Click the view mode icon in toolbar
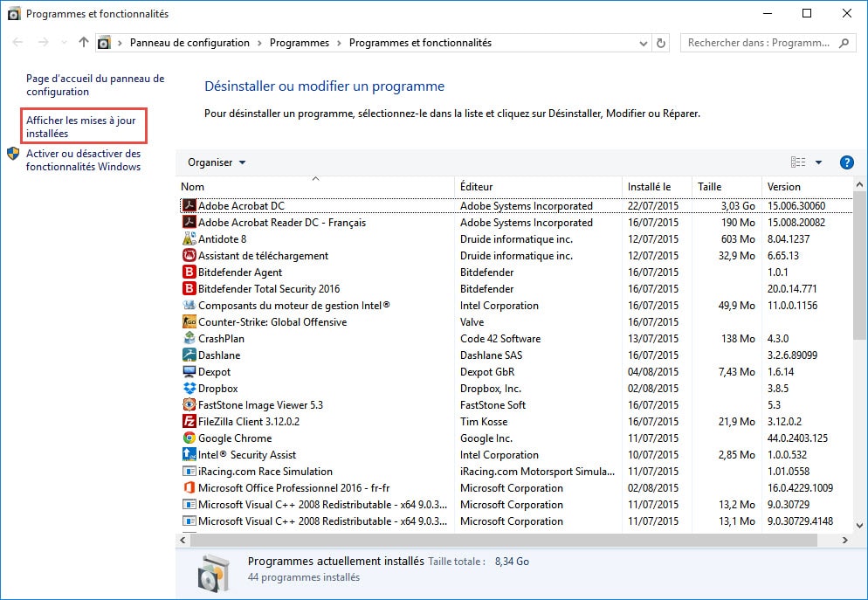Screen dimensions: 868x600 pyautogui.click(x=797, y=162)
